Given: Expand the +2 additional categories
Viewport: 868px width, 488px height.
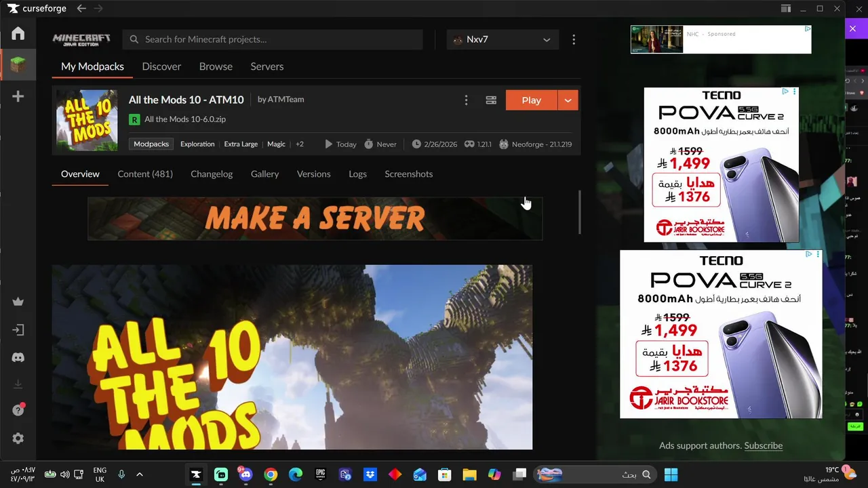Looking at the screenshot, I should (x=300, y=144).
